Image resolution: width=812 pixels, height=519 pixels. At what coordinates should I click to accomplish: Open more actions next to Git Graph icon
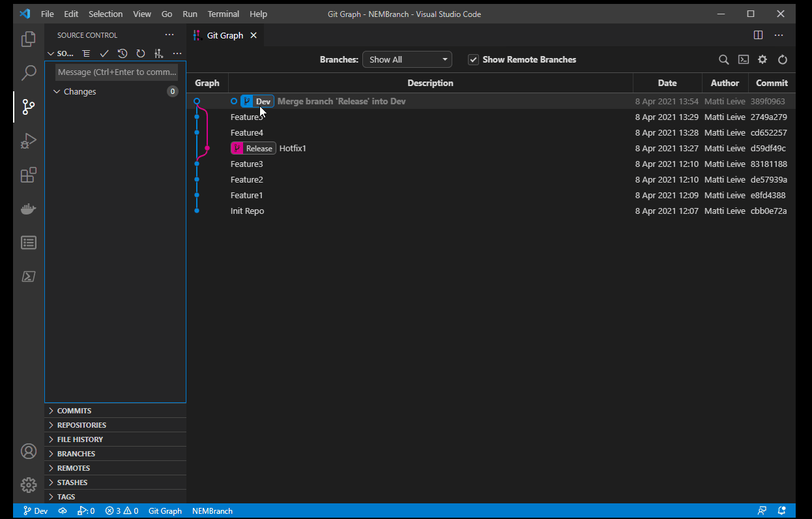(177, 53)
